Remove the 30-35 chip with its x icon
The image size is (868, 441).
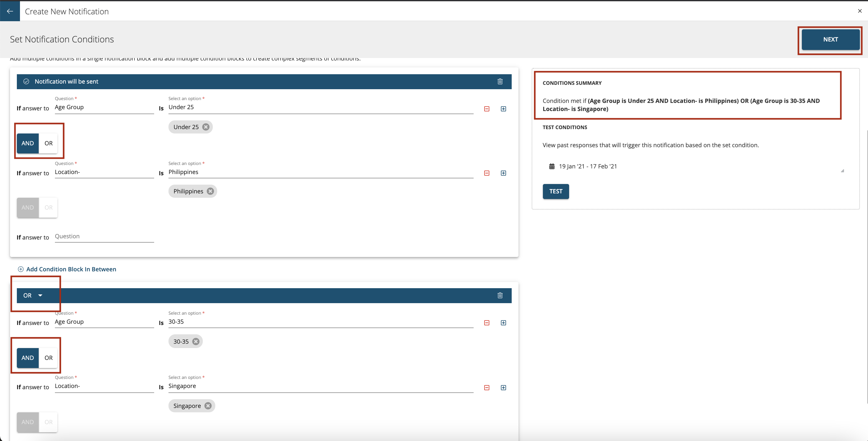tap(196, 342)
